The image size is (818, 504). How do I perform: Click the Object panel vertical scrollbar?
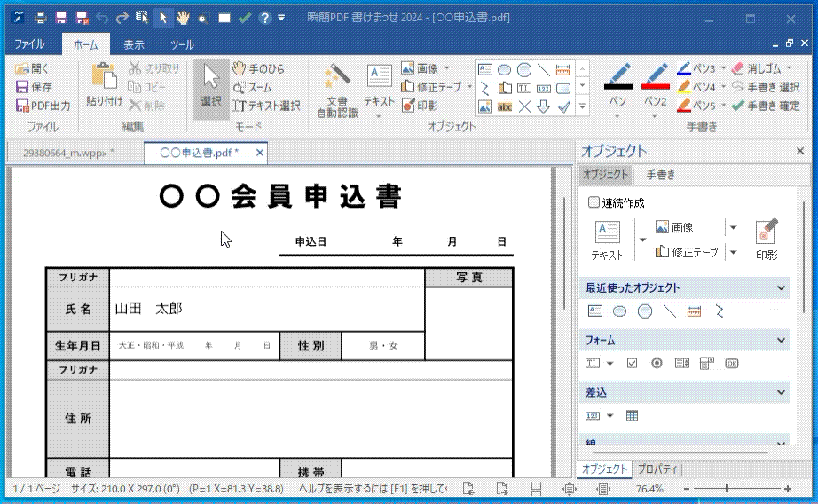point(803,257)
